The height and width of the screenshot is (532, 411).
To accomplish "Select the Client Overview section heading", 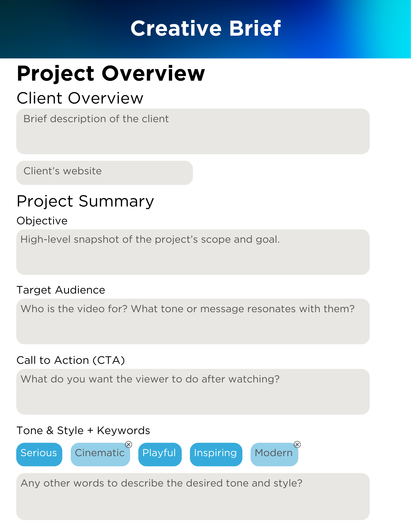I will click(80, 98).
